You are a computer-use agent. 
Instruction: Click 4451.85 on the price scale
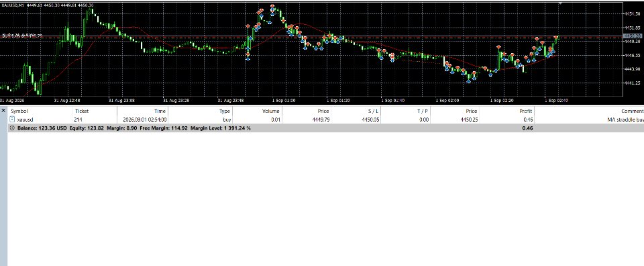pos(633,28)
